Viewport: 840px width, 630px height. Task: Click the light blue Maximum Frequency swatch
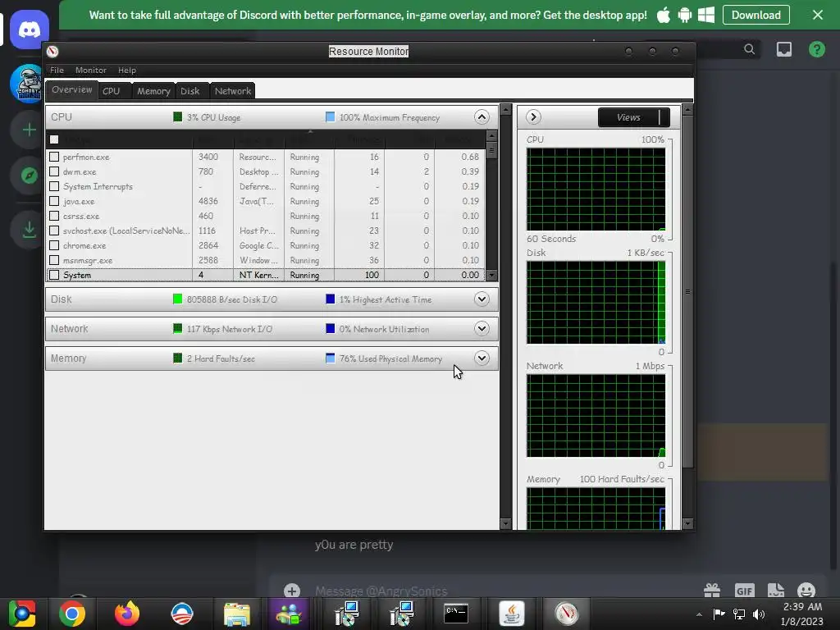330,116
